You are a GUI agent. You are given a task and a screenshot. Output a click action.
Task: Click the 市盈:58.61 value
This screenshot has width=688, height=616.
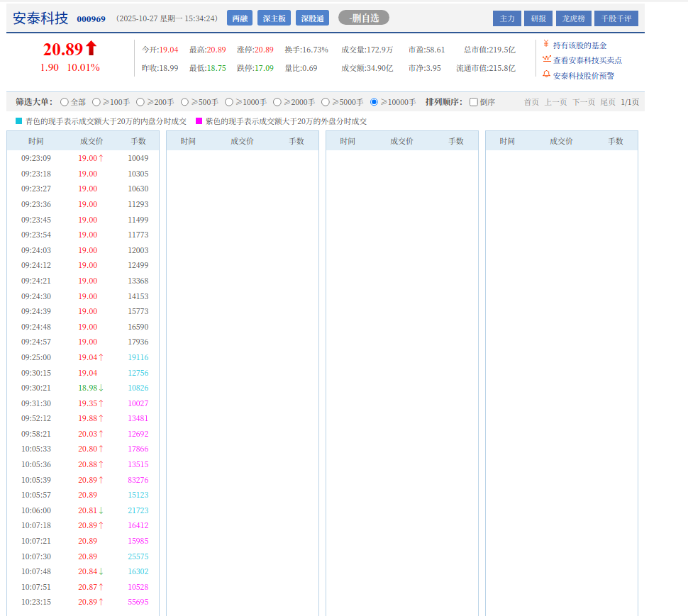tap(426, 50)
